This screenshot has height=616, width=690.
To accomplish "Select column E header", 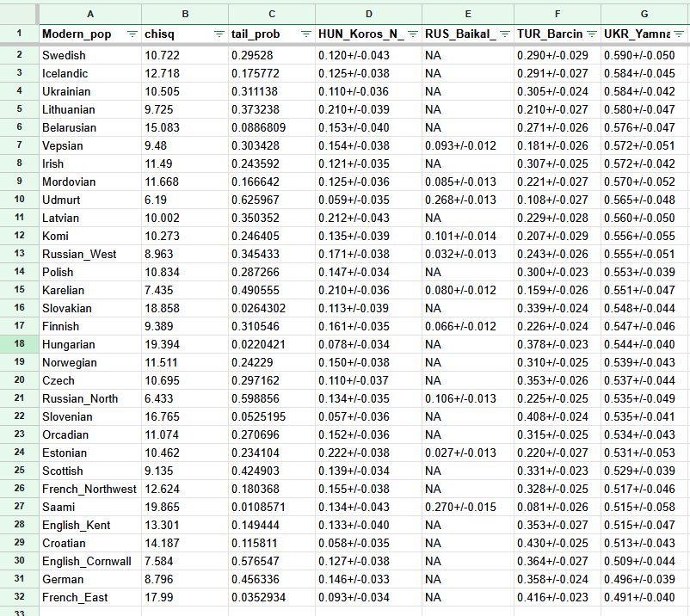I will tap(468, 14).
